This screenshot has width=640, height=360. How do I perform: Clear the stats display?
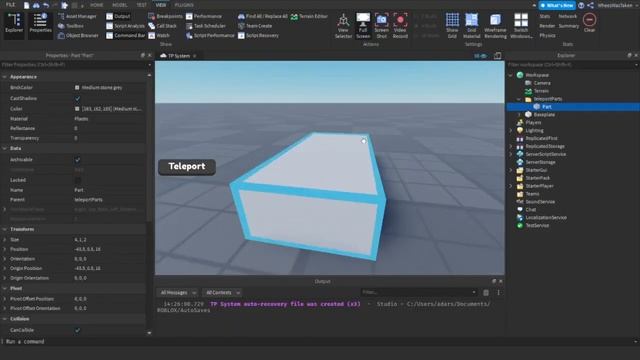click(x=589, y=23)
